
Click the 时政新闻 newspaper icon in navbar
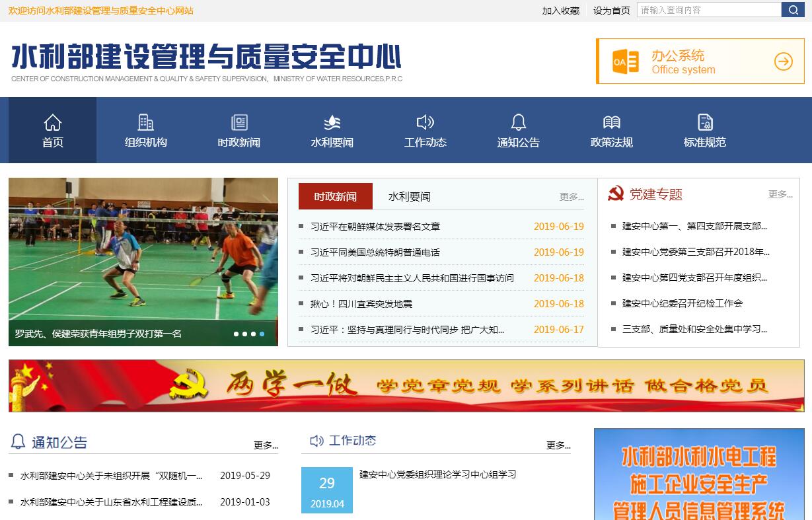pyautogui.click(x=239, y=122)
